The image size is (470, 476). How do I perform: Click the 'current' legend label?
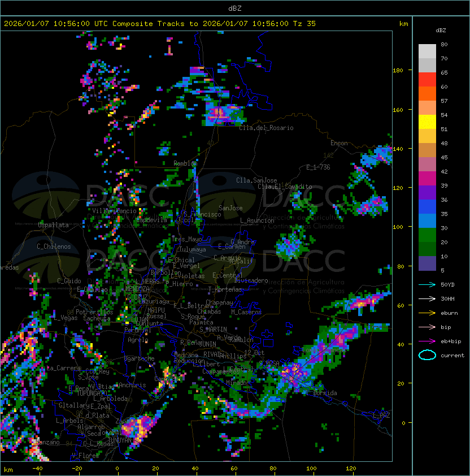(452, 356)
